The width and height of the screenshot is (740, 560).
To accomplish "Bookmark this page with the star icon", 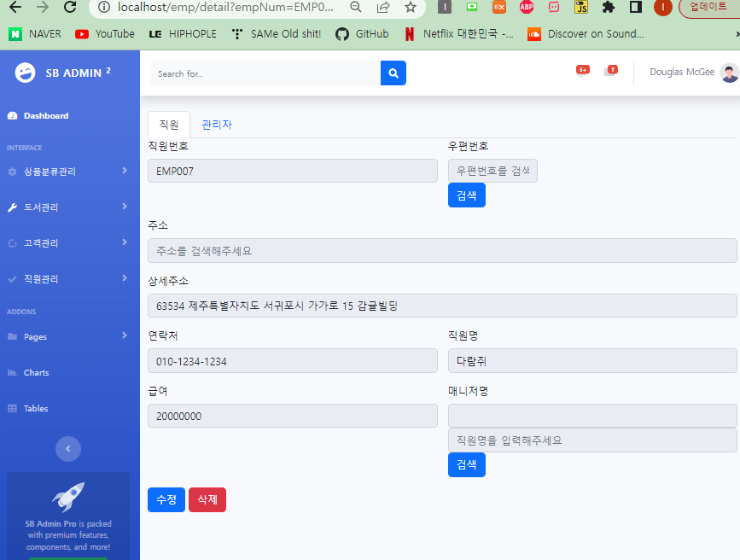I will click(x=411, y=7).
